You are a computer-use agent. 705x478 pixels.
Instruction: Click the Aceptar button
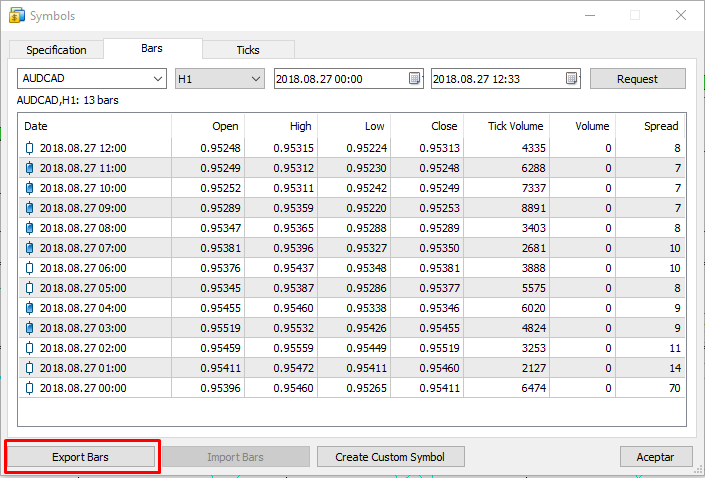point(656,457)
